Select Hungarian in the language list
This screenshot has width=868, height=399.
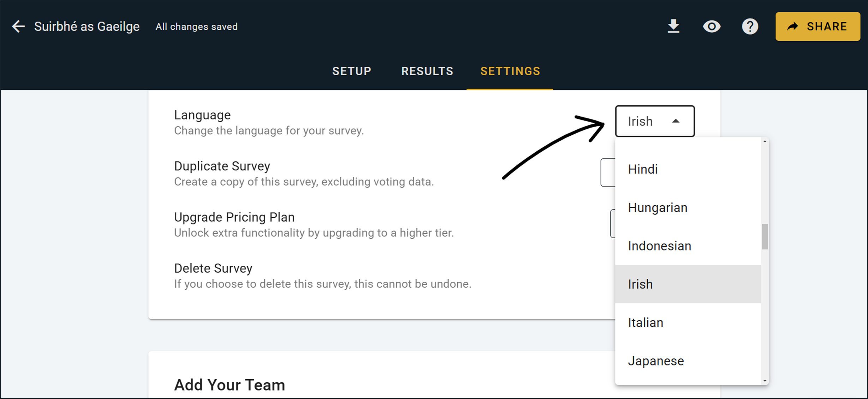(658, 208)
